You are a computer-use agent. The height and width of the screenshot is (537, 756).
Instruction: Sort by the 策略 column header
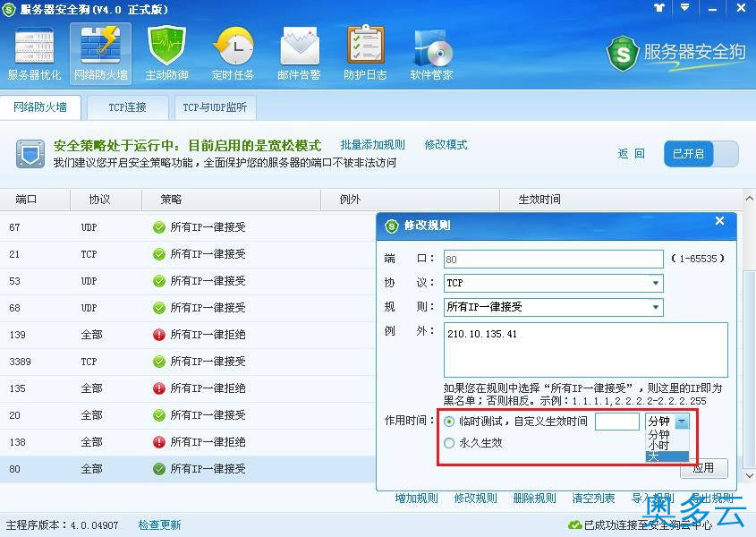(x=232, y=200)
